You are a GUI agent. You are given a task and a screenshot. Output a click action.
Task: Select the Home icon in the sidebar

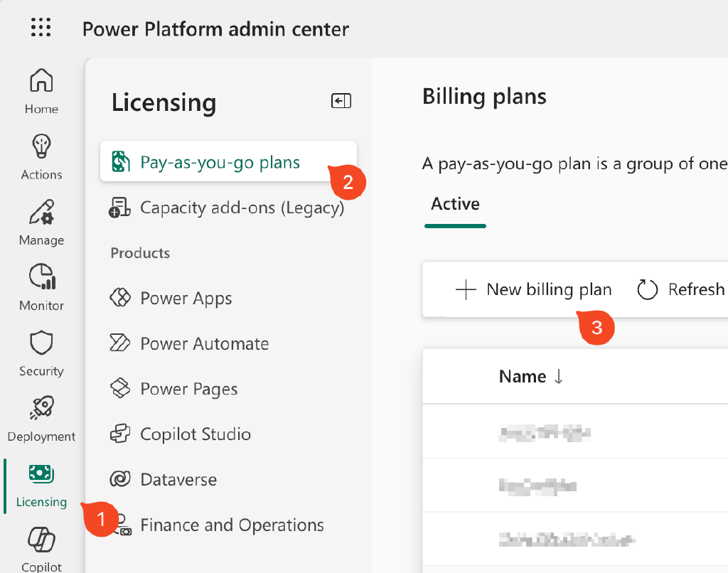41,89
